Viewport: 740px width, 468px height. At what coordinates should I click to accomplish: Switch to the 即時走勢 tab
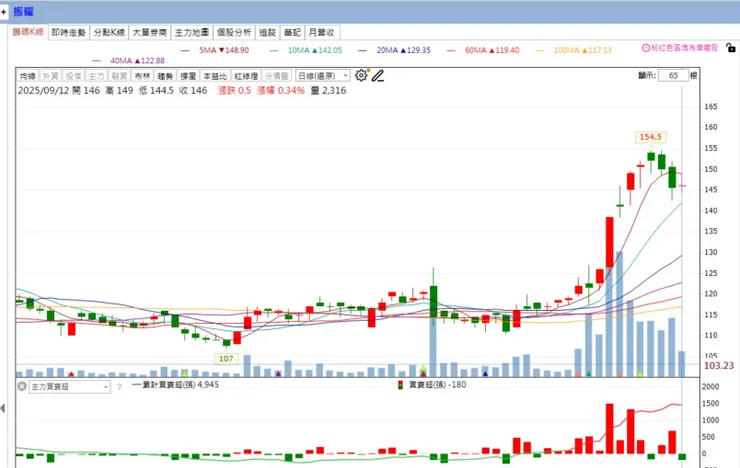68,32
